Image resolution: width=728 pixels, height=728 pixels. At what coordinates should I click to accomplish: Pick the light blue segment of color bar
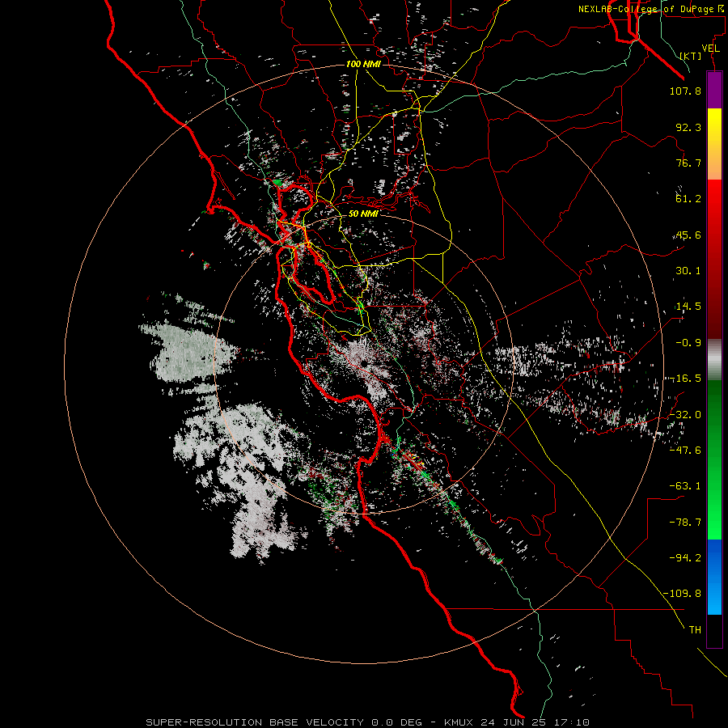tap(714, 597)
